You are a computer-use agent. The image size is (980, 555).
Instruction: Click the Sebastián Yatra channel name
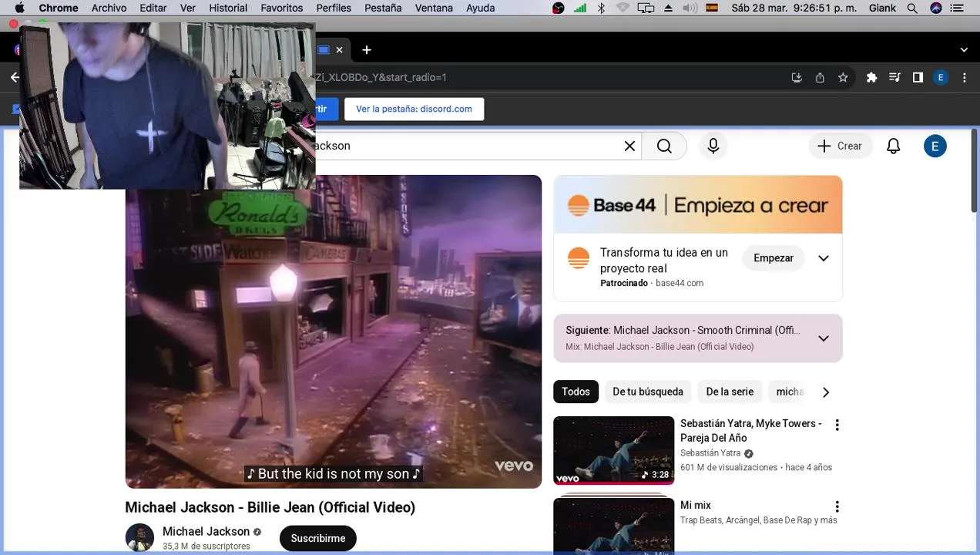[710, 453]
